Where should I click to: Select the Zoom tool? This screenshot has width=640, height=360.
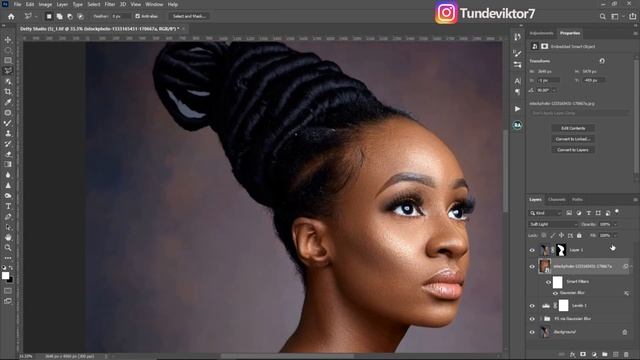point(8,248)
